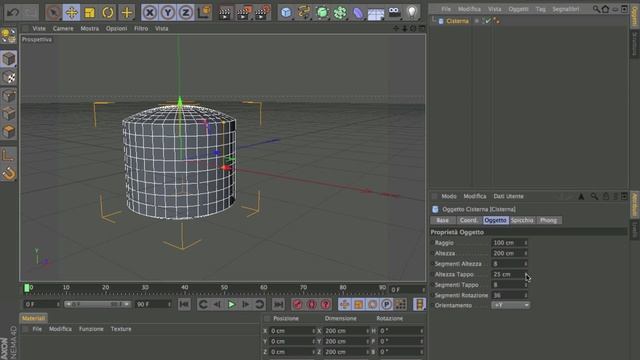Click the timeline preview range slider
The height and width of the screenshot is (360, 640).
click(x=97, y=304)
